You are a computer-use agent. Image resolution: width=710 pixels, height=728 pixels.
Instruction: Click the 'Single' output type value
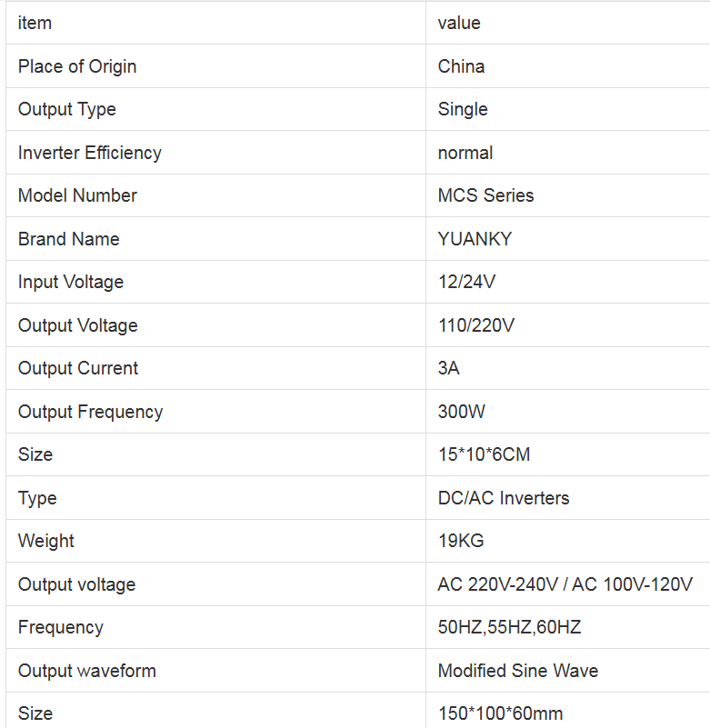tap(463, 109)
